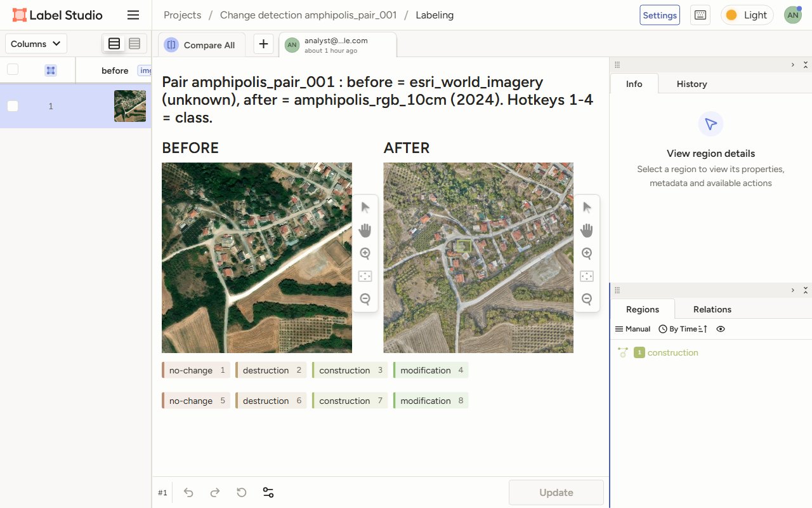Fit the BEFORE image to view
Image resolution: width=812 pixels, height=508 pixels.
tap(365, 276)
